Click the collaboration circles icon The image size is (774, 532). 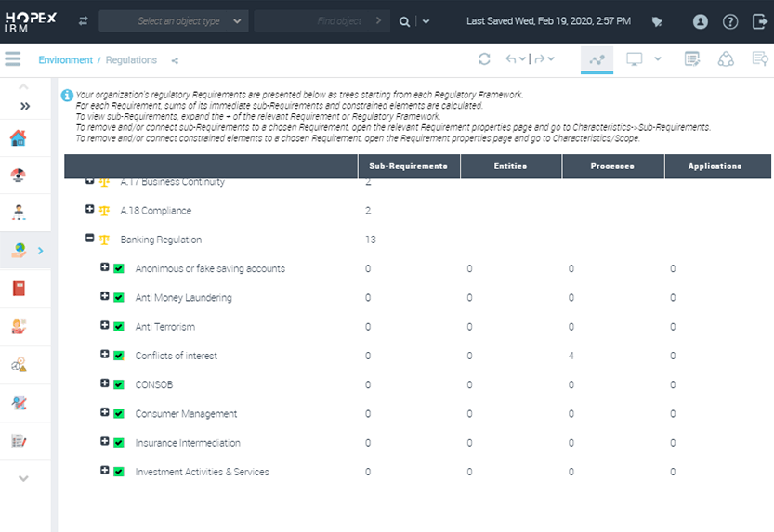726,59
